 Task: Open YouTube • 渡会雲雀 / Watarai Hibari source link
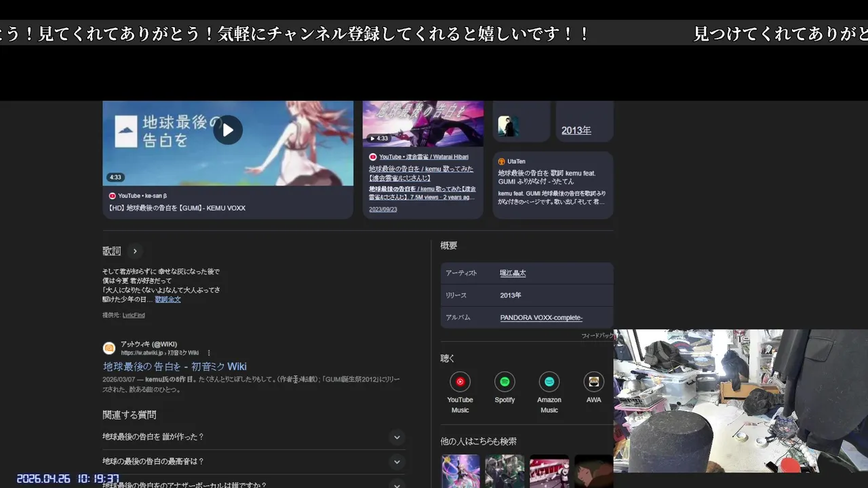424,157
